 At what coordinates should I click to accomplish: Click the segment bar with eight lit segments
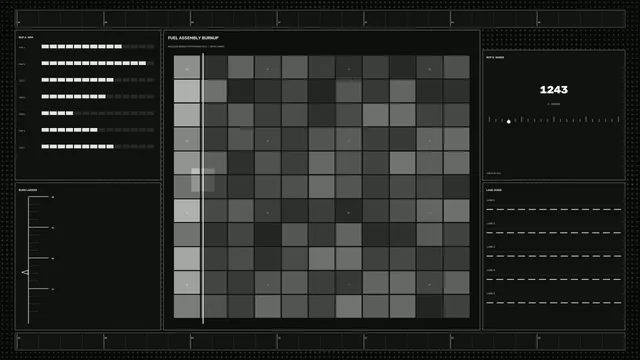coord(98,96)
